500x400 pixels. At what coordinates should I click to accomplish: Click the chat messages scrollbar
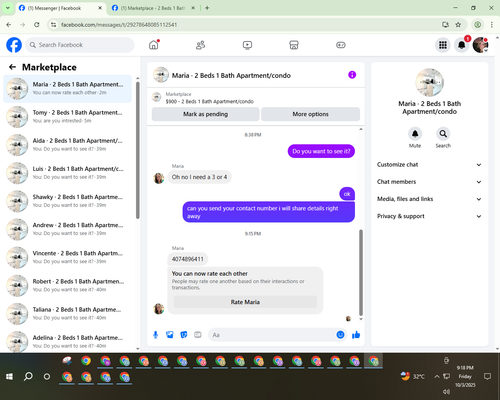pos(361,272)
